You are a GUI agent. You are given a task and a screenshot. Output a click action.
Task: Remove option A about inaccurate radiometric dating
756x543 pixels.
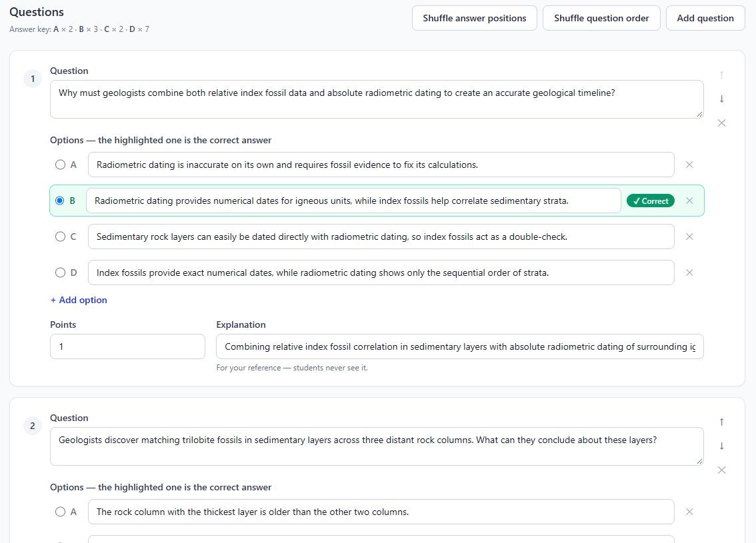click(689, 165)
